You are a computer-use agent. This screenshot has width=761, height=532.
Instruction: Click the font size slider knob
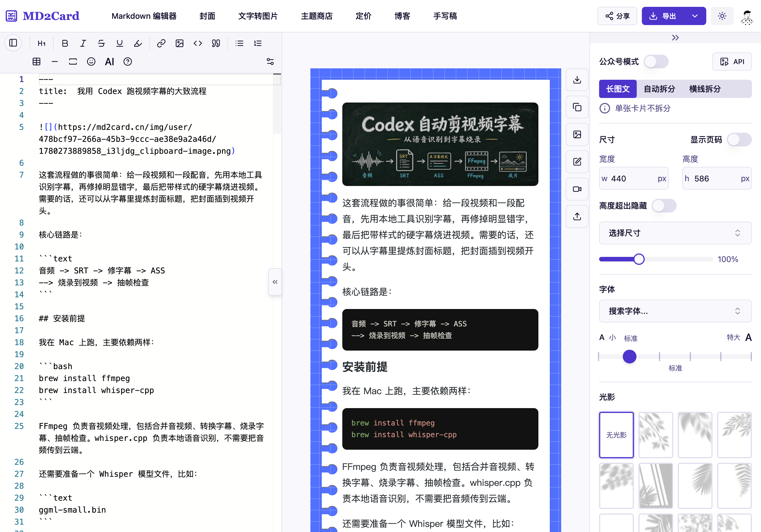[x=629, y=357]
